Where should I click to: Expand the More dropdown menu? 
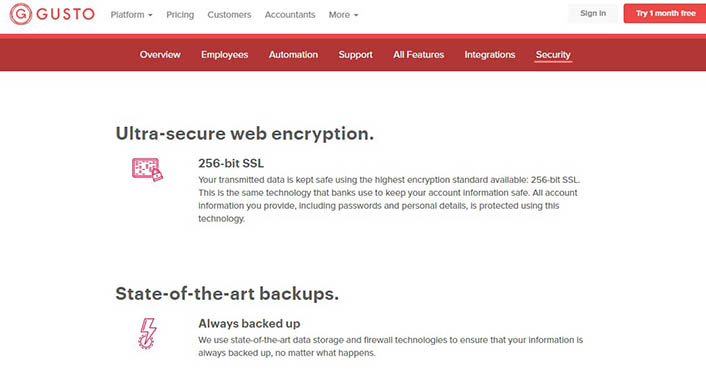pos(344,15)
